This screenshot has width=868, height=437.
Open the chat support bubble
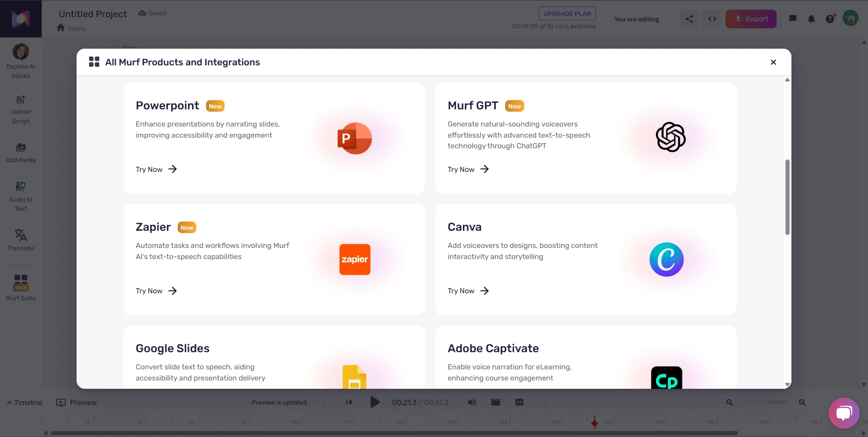click(844, 413)
